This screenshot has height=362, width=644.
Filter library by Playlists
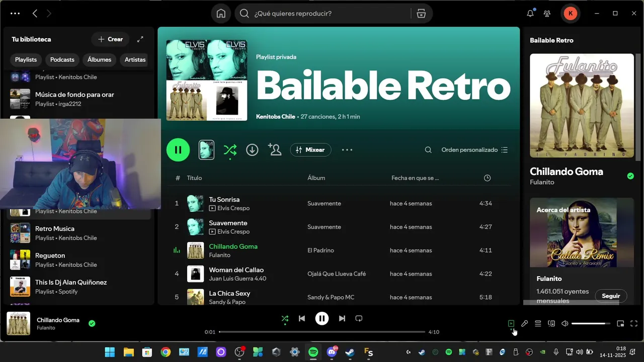(26, 59)
